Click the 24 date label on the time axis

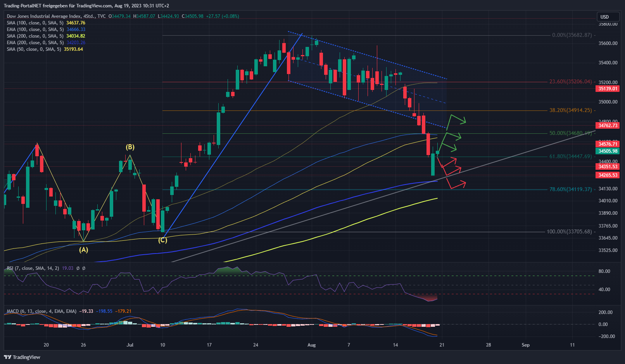click(256, 345)
